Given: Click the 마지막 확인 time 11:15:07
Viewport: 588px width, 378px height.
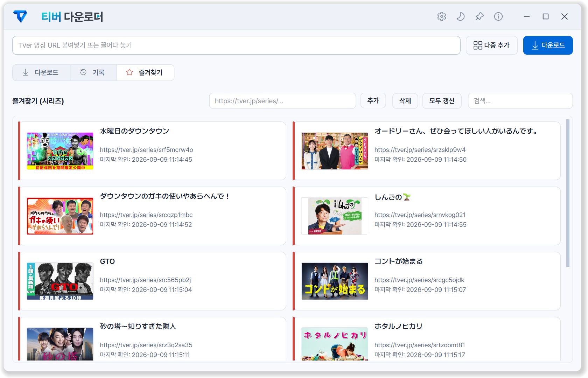Looking at the screenshot, I should click(420, 290).
